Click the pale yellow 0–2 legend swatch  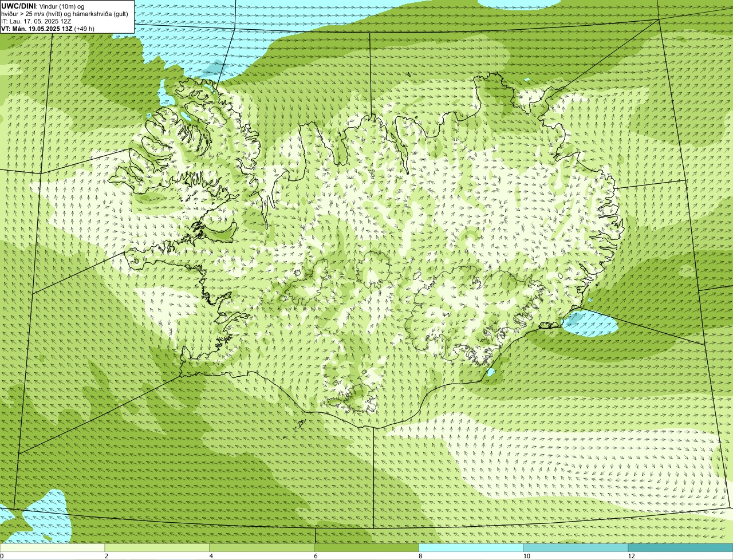click(52, 548)
